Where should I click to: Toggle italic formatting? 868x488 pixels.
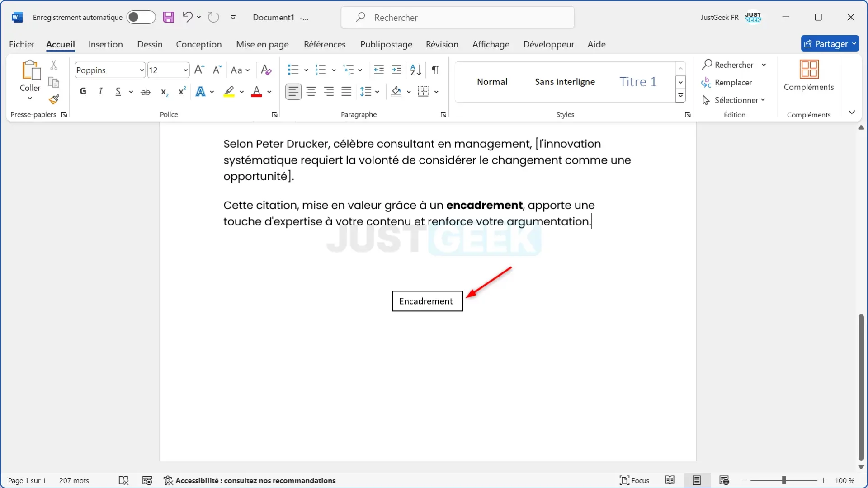(x=100, y=92)
